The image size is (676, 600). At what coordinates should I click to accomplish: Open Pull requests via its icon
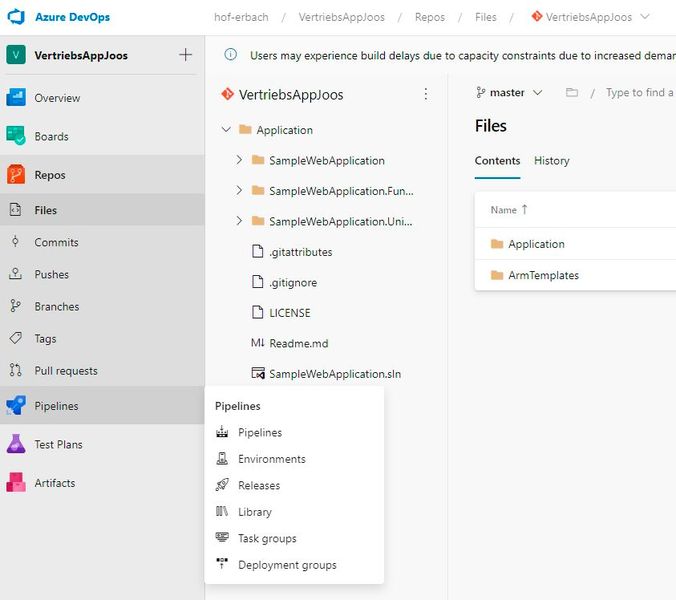click(x=16, y=370)
